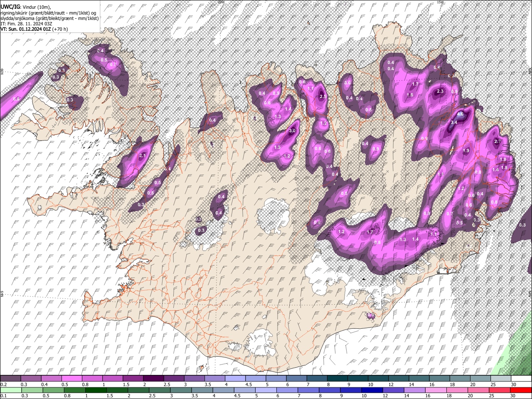Click the darkest green 1–1.5 rain scale swatch
This screenshot has width=532, height=399.
96,390
